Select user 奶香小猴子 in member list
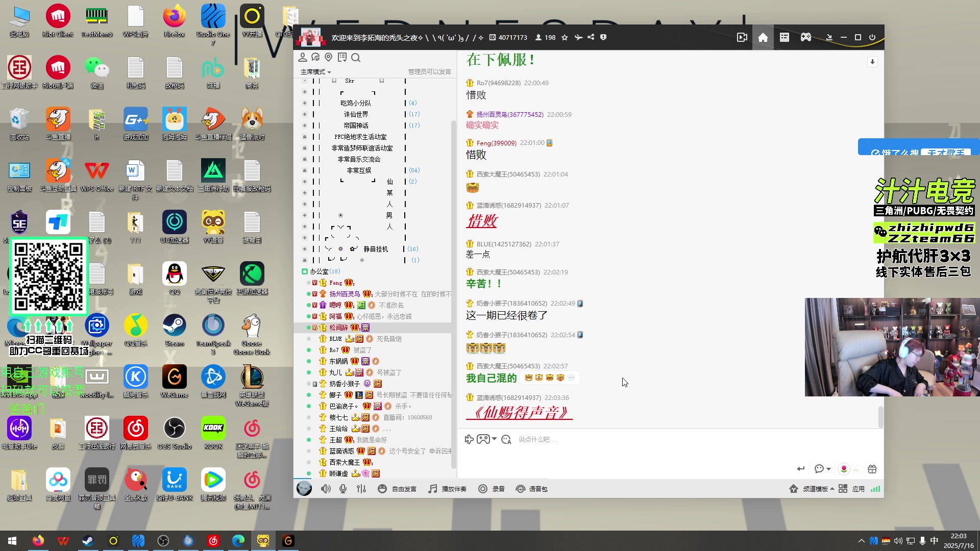The height and width of the screenshot is (551, 980). click(x=345, y=384)
